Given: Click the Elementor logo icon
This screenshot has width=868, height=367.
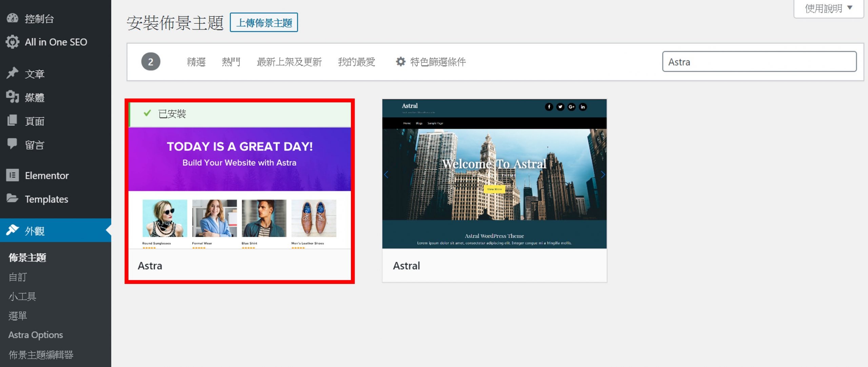Looking at the screenshot, I should click(x=13, y=175).
